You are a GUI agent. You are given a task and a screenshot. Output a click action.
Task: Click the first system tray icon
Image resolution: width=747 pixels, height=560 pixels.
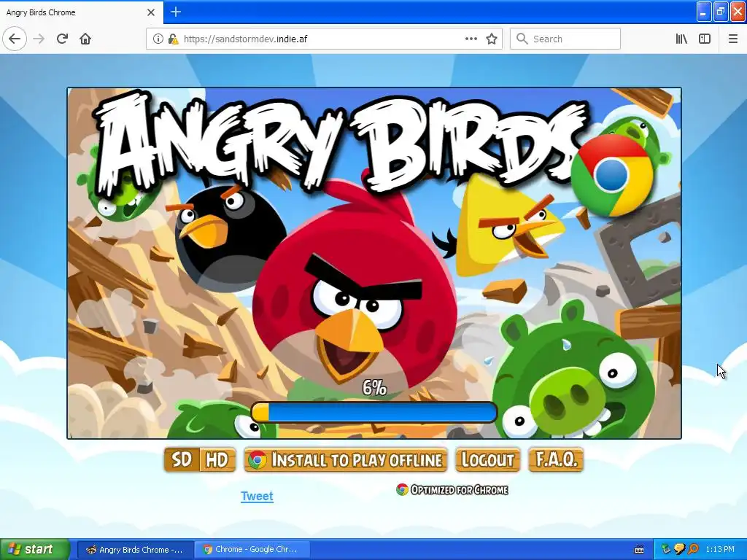(x=666, y=550)
